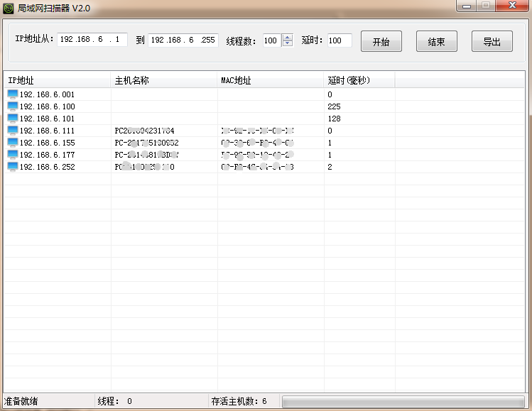Decrease thread count with the down spinner arrow
The image size is (532, 411).
288,43
